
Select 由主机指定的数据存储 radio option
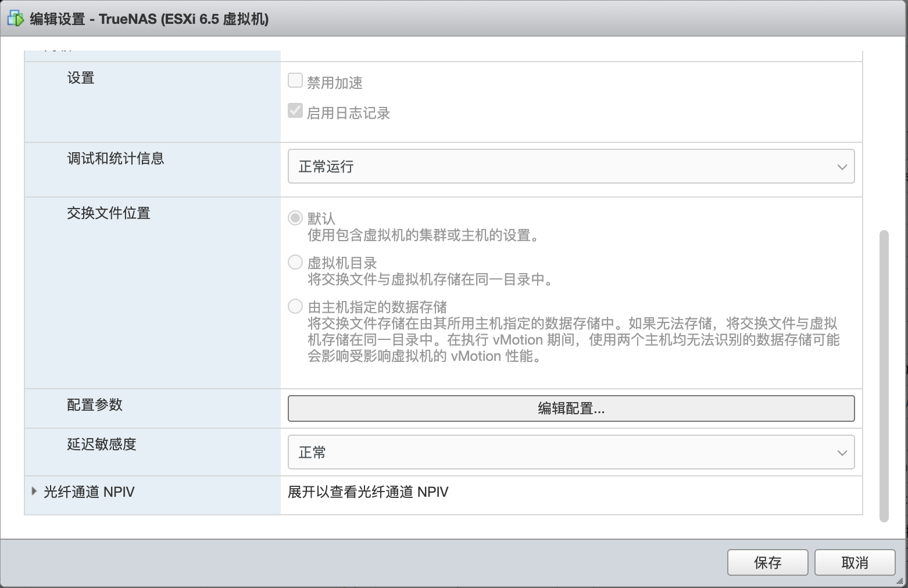pos(295,306)
